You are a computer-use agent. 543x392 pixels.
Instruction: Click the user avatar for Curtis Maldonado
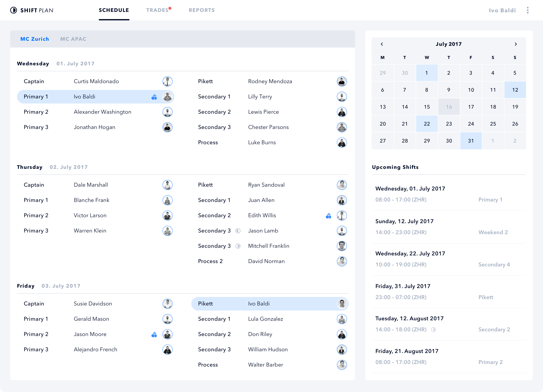167,81
